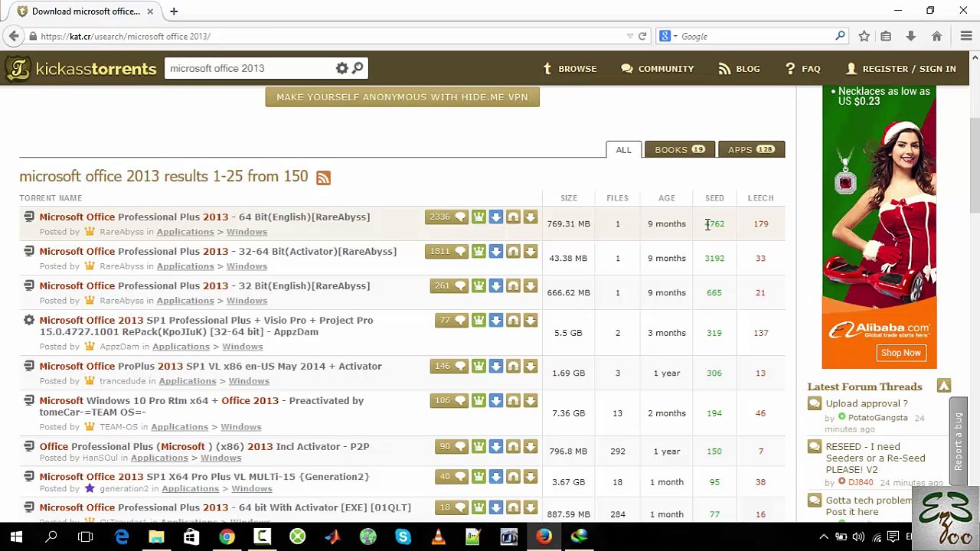Open VLC media player from taskbar
The width and height of the screenshot is (980, 551).
438,536
